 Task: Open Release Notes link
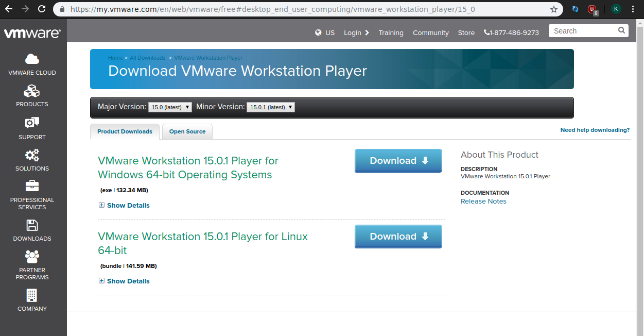pyautogui.click(x=483, y=201)
